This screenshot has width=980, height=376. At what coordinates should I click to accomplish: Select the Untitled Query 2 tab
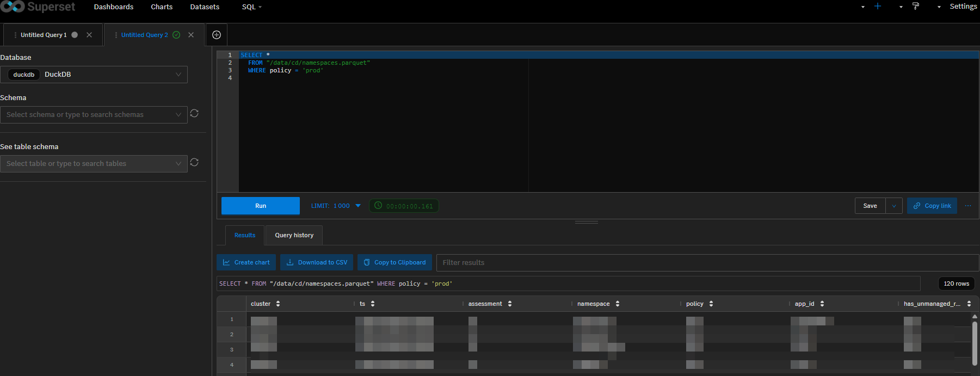144,35
